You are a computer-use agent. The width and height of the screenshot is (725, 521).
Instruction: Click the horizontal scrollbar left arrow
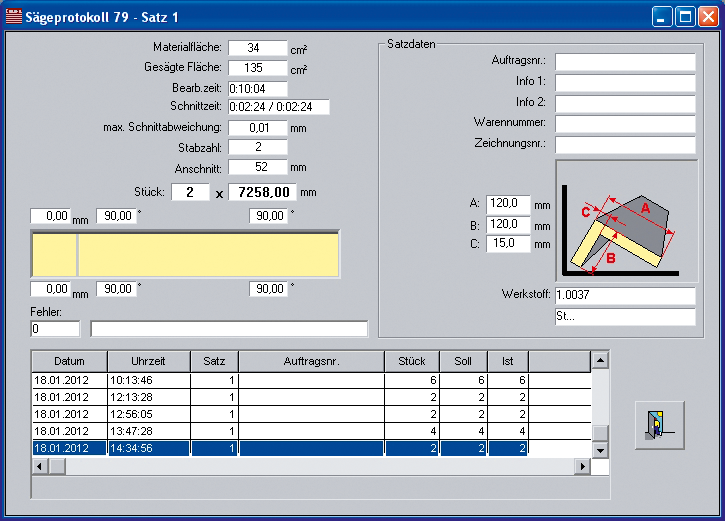[x=40, y=466]
